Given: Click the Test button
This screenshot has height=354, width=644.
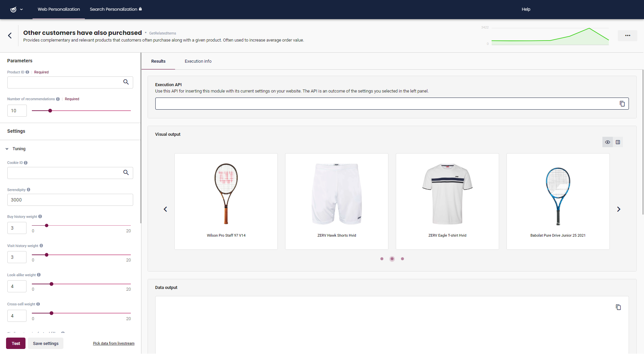Looking at the screenshot, I should click(x=16, y=343).
